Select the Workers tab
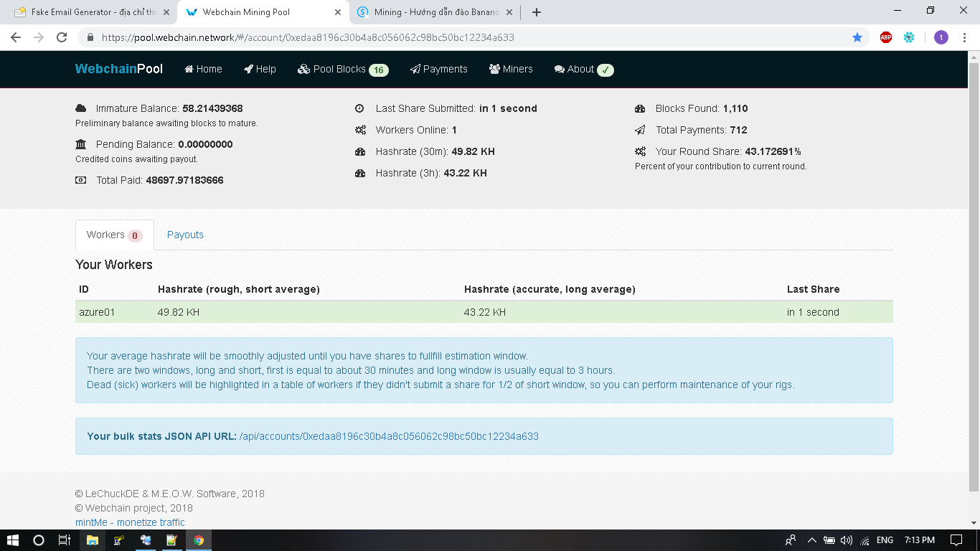Viewport: 980px width, 551px height. click(115, 235)
